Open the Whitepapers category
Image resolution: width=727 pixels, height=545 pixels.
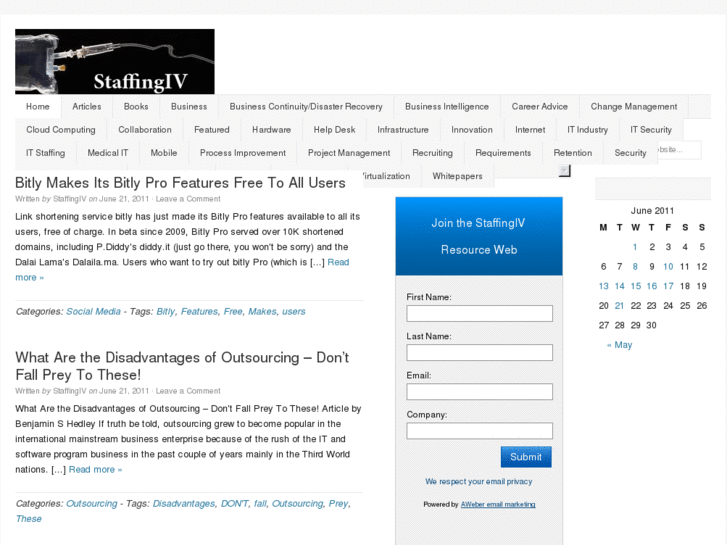click(x=457, y=176)
